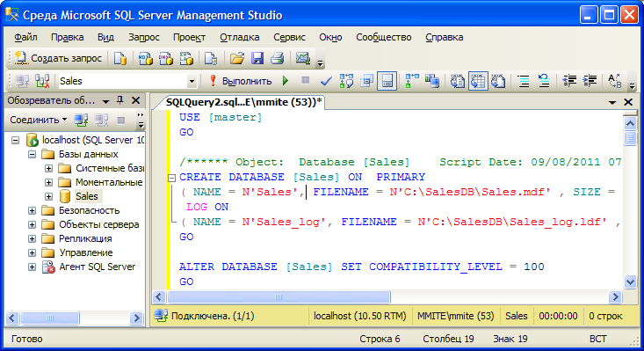Expand the Репликация folder
Image resolution: width=644 pixels, height=351 pixels.
coord(32,238)
